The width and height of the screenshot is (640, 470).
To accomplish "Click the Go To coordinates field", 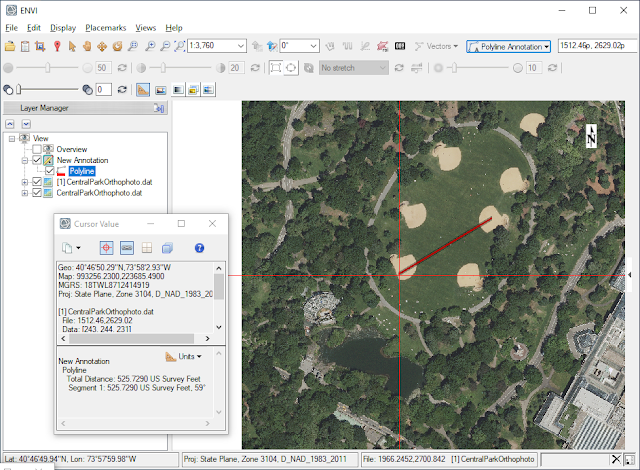I will (x=598, y=46).
